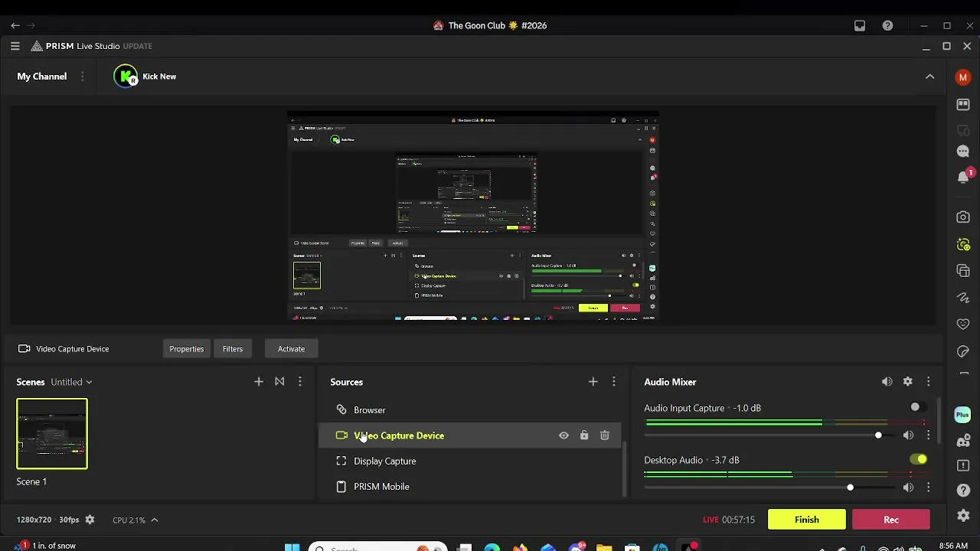Open the M profile avatar

pos(963,77)
